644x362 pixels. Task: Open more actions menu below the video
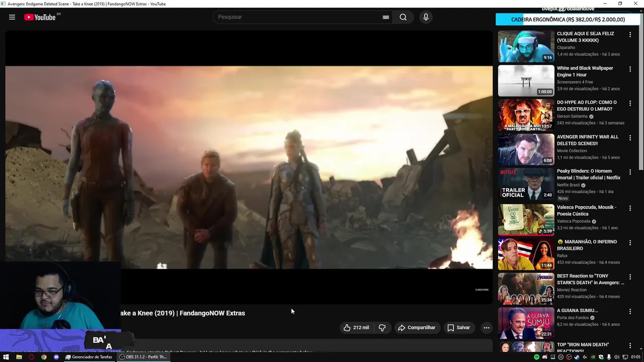click(x=487, y=327)
